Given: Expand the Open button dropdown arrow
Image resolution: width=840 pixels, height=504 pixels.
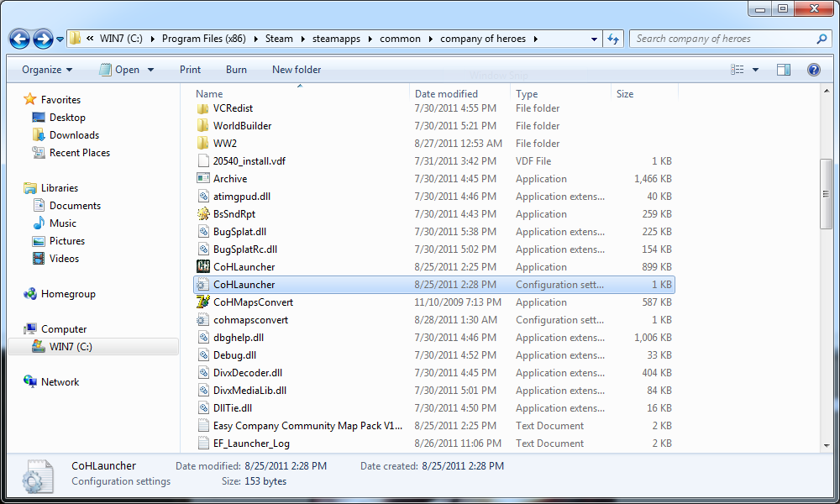Looking at the screenshot, I should [150, 71].
